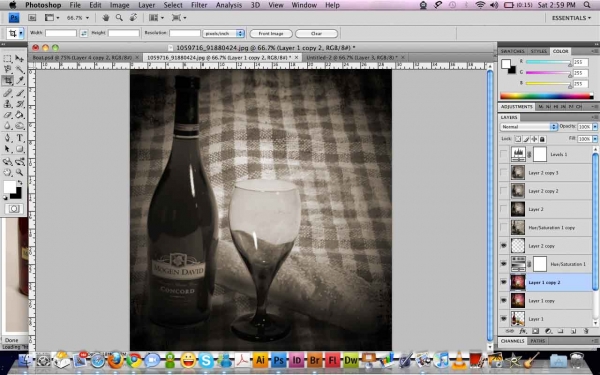The width and height of the screenshot is (600, 375).
Task: Open the Opacity slider dropdown arrow
Action: 595,127
